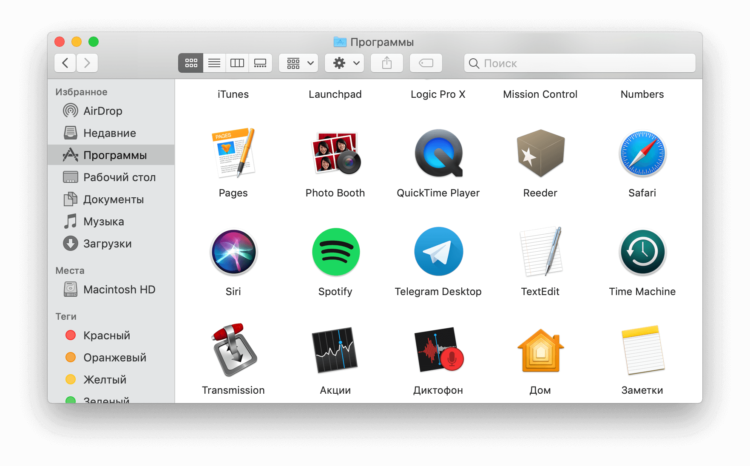Go forward with the right chevron

tap(87, 63)
